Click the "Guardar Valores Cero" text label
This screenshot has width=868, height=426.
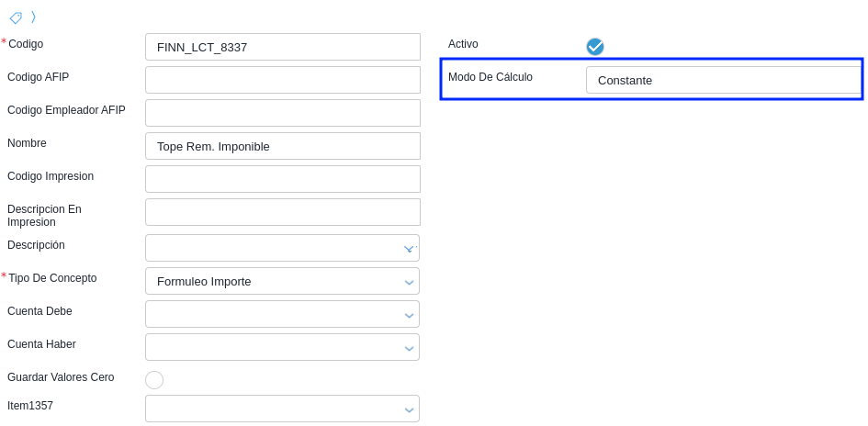pyautogui.click(x=61, y=377)
